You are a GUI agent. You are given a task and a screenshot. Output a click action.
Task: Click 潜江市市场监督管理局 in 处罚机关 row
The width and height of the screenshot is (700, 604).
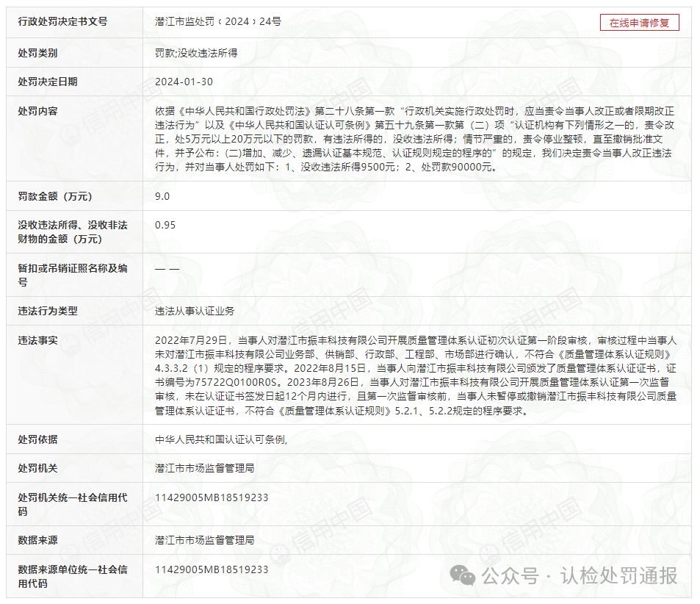209,466
